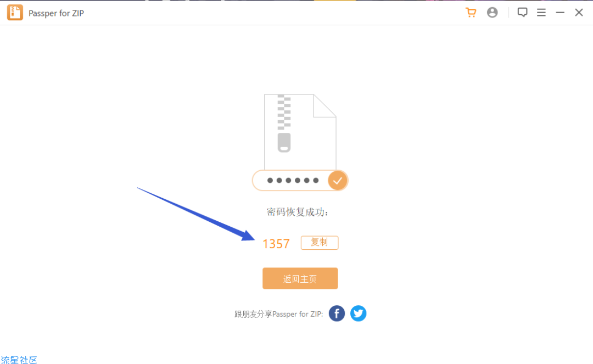Click the 返回主页 button
Image resolution: width=593 pixels, height=364 pixels.
[300, 278]
